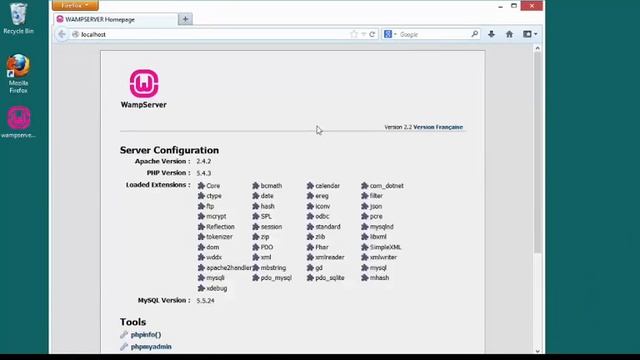The width and height of the screenshot is (640, 360).
Task: Open URL history dropdown arrow
Action: tap(363, 34)
